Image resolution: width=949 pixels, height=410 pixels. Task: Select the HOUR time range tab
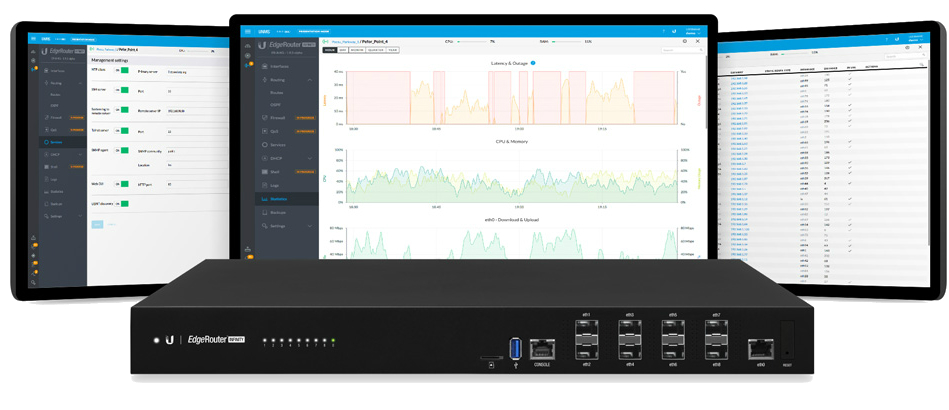[330, 50]
